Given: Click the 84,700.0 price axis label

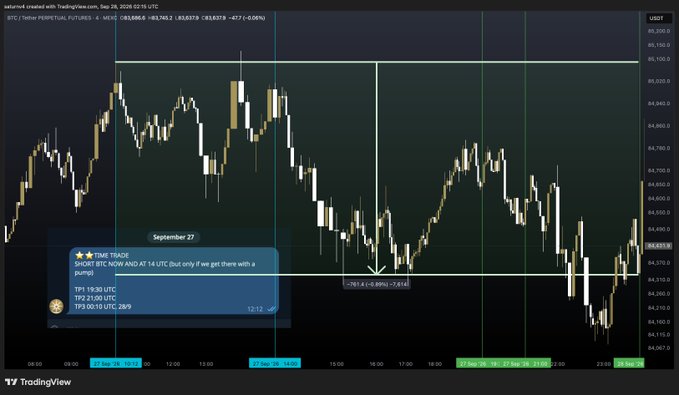Looking at the screenshot, I should click(x=659, y=171).
